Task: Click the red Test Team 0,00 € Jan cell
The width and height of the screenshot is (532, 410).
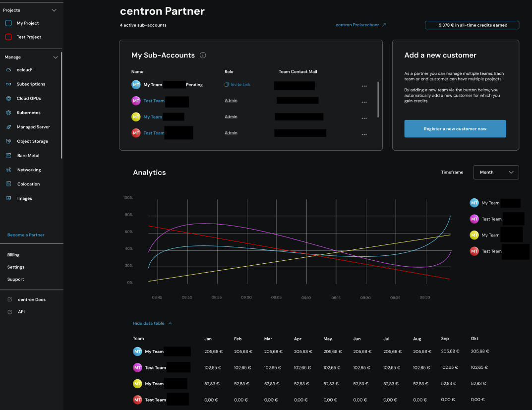Action: point(211,400)
